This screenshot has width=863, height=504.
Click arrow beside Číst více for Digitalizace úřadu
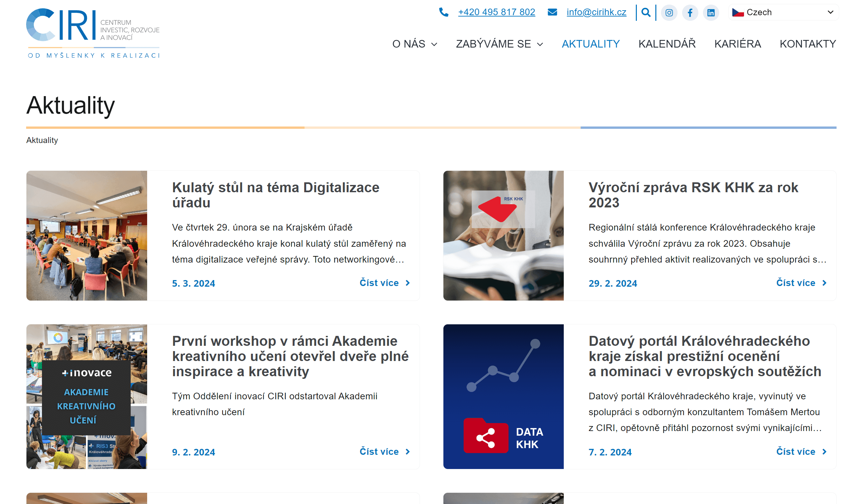tap(407, 283)
